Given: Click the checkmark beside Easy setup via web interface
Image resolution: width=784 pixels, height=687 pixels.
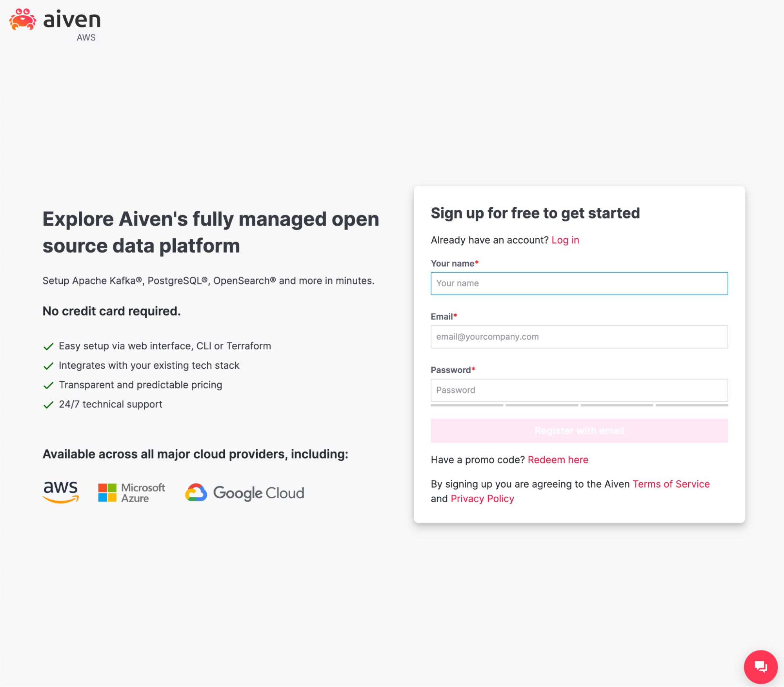Looking at the screenshot, I should tap(49, 346).
